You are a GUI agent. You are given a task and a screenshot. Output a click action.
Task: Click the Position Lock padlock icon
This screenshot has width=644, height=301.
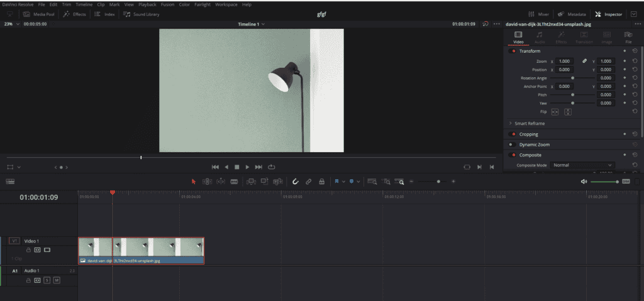pos(321,182)
